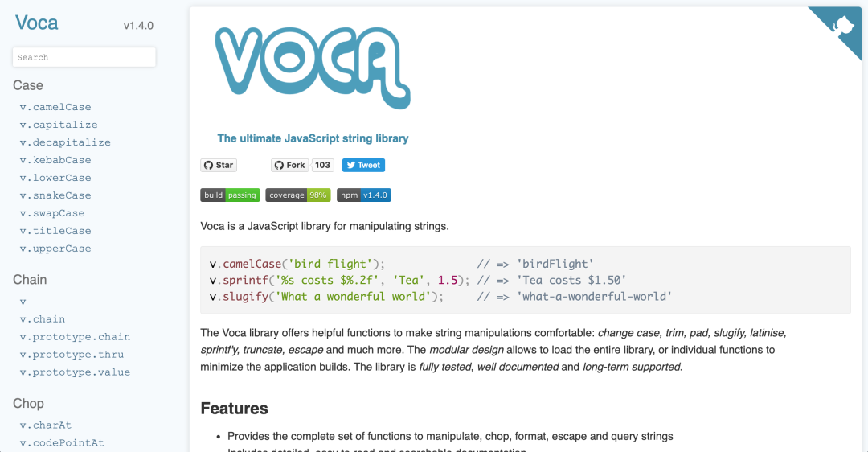Open the v.prototype.chain sidebar link
Viewport: 868px width, 452px height.
pos(75,337)
